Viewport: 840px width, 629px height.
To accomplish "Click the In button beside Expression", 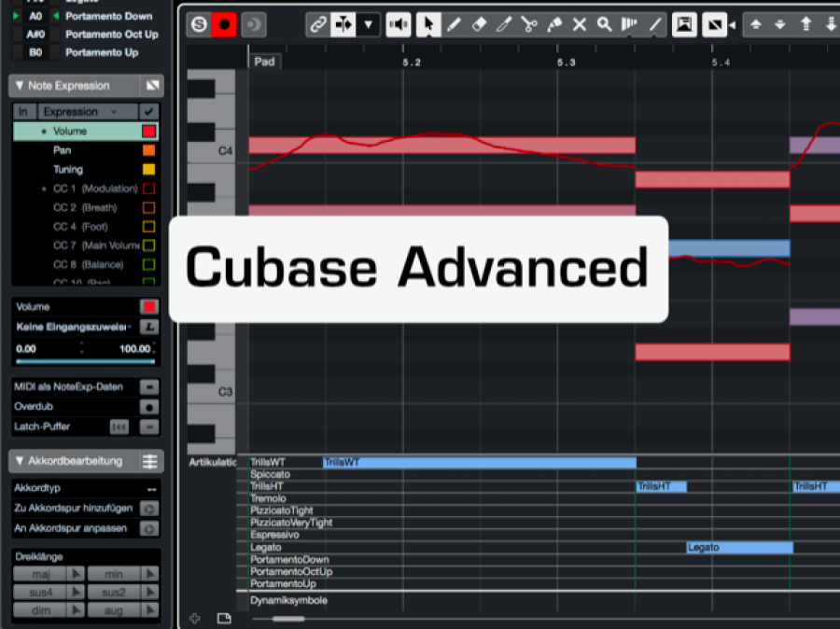I will 23,111.
